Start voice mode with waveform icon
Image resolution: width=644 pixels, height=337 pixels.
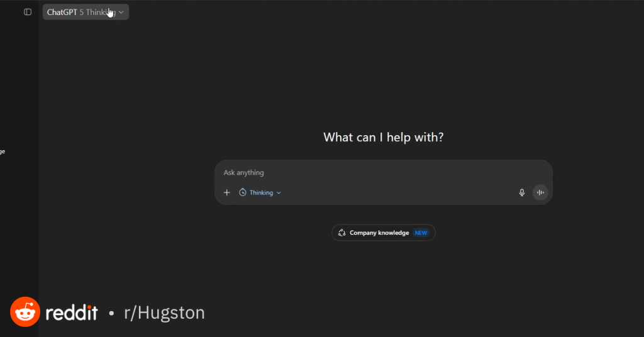(x=540, y=192)
